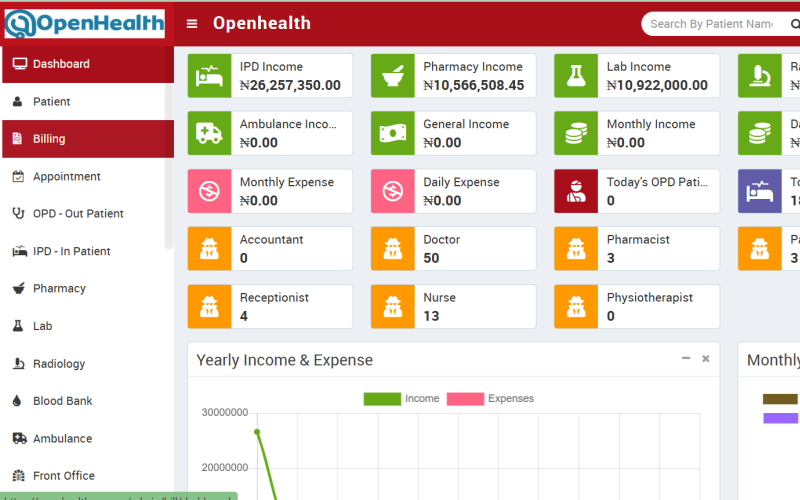This screenshot has width=800, height=500.
Task: Click the Nurse count 13
Action: pos(431,316)
